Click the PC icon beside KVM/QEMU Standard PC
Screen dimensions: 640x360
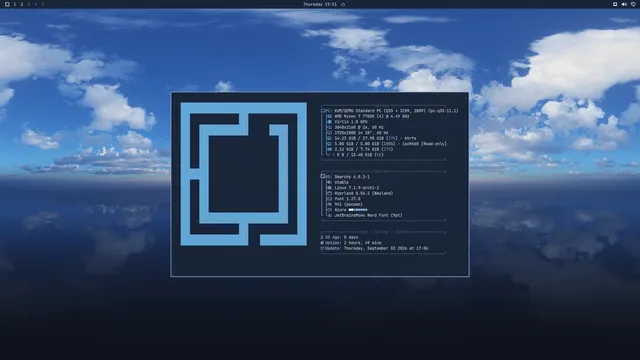[324, 111]
